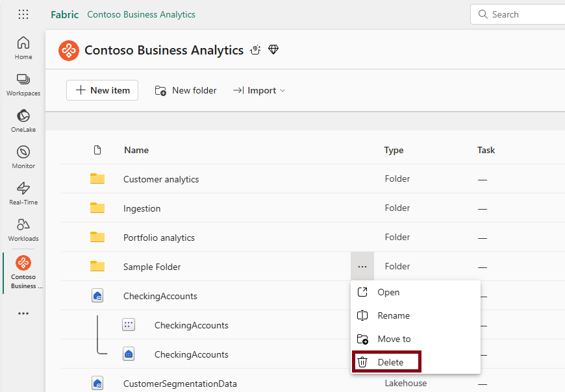The image size is (565, 392).
Task: Expand more sidebar options via the ellipsis
Action: click(x=23, y=313)
